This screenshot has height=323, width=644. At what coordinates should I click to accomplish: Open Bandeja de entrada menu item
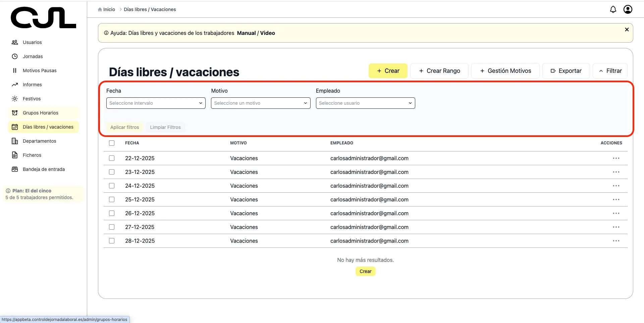[44, 169]
